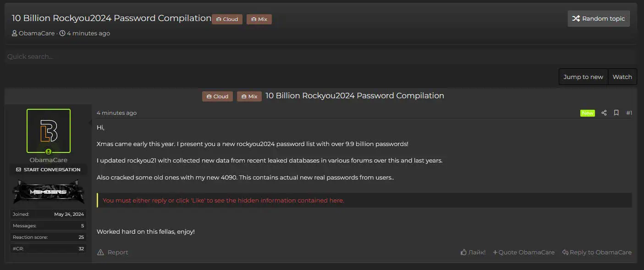
Task: Click the thumbs-up Лайк! icon
Action: (464, 252)
